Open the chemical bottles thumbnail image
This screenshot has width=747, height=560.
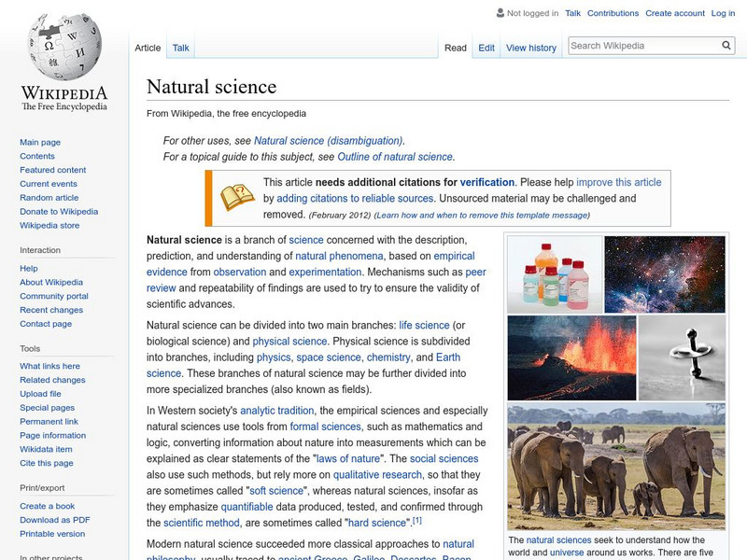coord(554,273)
